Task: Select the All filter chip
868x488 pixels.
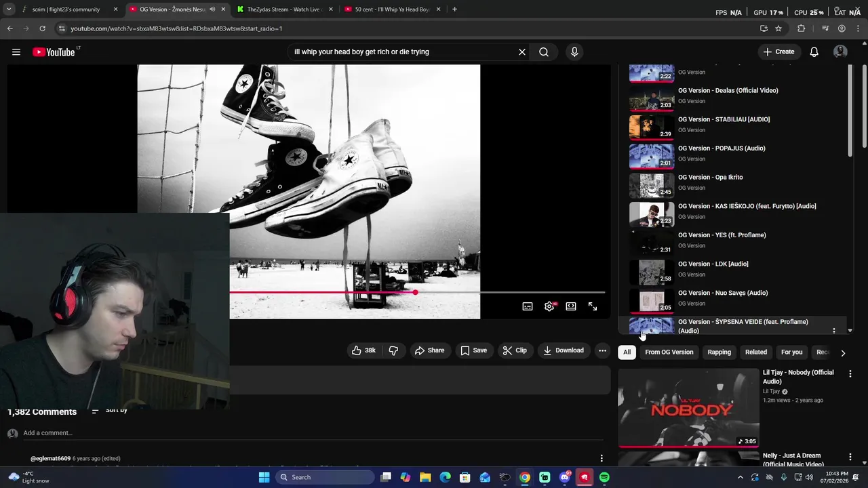Action: [627, 352]
